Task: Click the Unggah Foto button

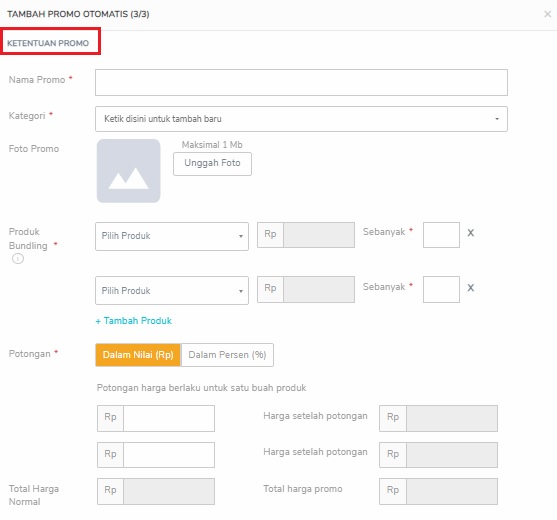Action: 212,164
